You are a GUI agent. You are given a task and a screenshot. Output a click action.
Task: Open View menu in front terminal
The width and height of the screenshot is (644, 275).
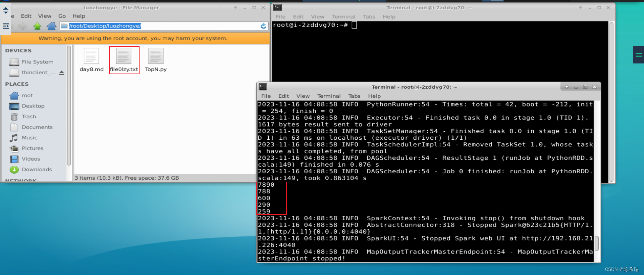coord(303,96)
